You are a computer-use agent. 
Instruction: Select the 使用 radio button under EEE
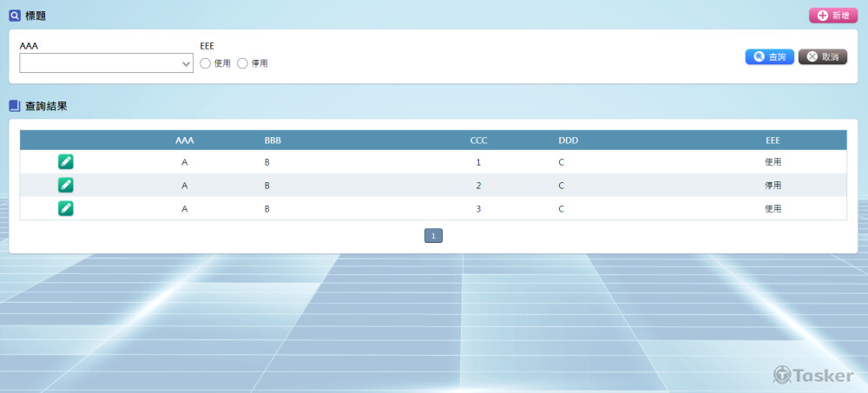206,63
